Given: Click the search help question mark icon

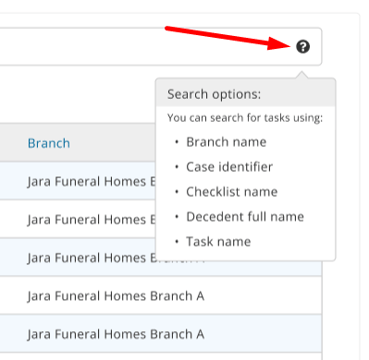Looking at the screenshot, I should coord(303,47).
